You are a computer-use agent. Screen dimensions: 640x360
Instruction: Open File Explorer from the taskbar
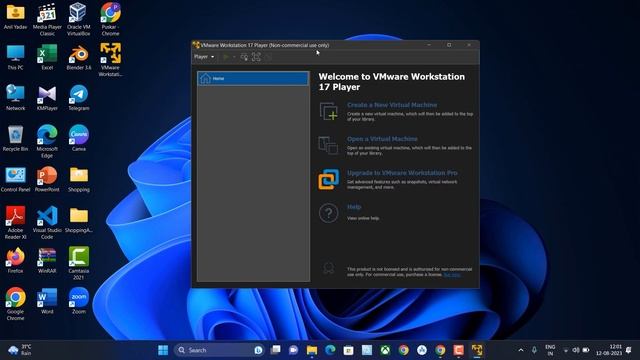click(x=312, y=350)
